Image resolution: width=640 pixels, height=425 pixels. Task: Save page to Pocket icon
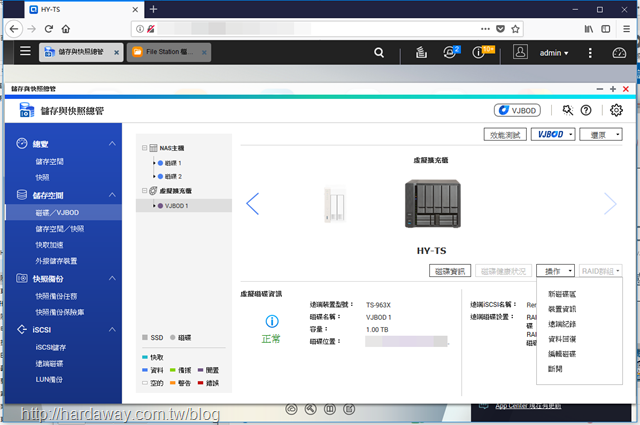(500, 29)
